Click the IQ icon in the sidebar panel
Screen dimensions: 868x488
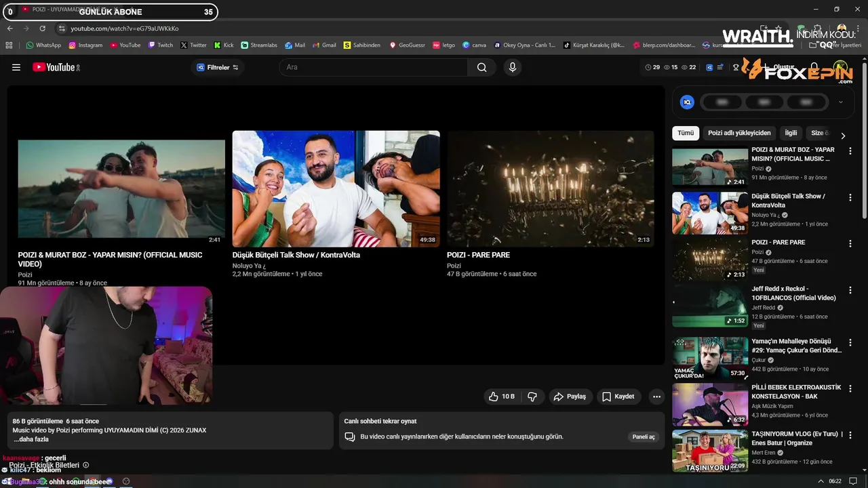click(x=687, y=102)
